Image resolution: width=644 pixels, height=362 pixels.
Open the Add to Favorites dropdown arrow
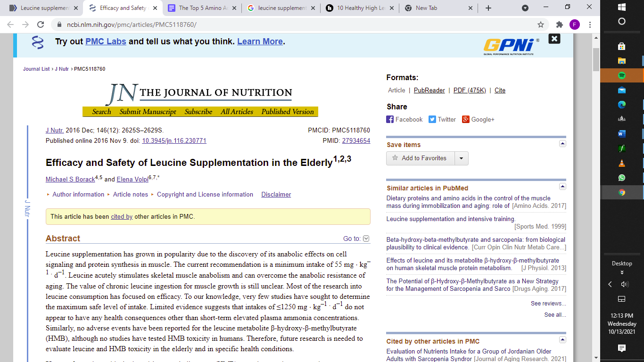pyautogui.click(x=461, y=158)
